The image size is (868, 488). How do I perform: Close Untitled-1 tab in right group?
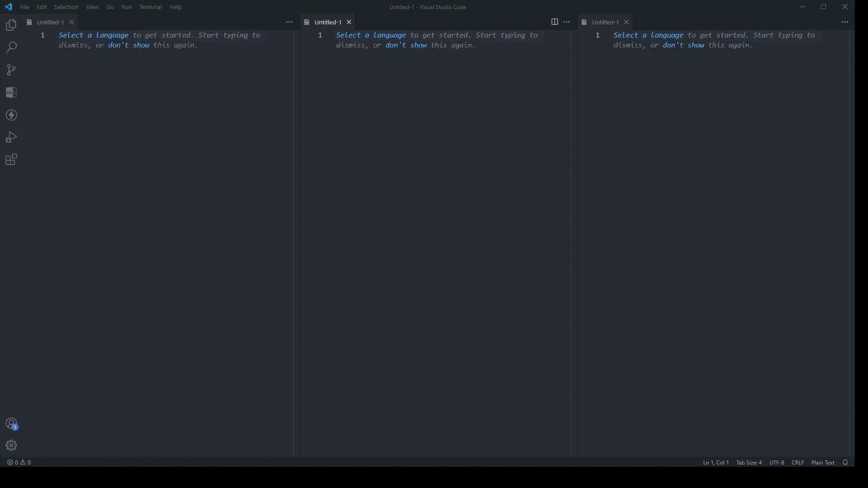tap(626, 22)
